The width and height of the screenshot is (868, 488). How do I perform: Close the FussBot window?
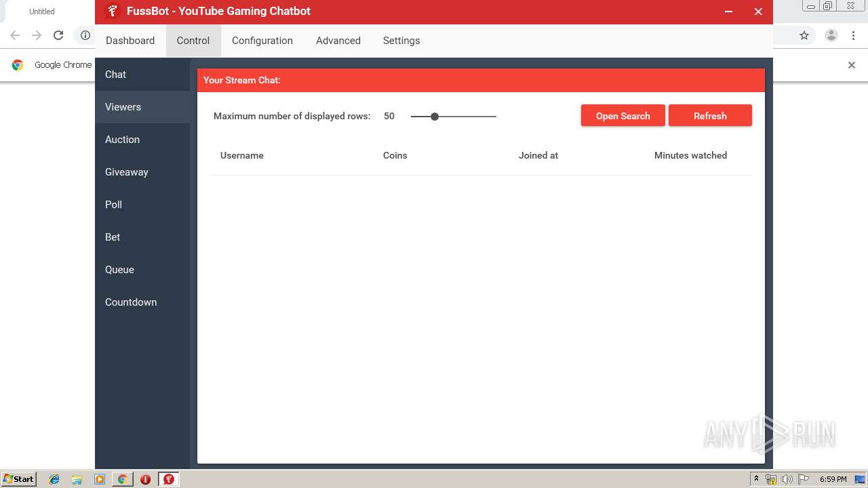point(758,12)
